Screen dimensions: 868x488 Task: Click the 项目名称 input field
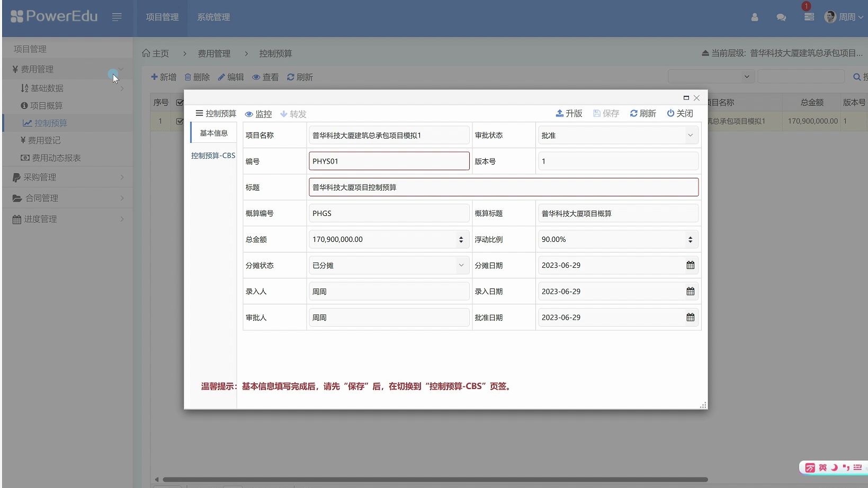click(x=389, y=135)
